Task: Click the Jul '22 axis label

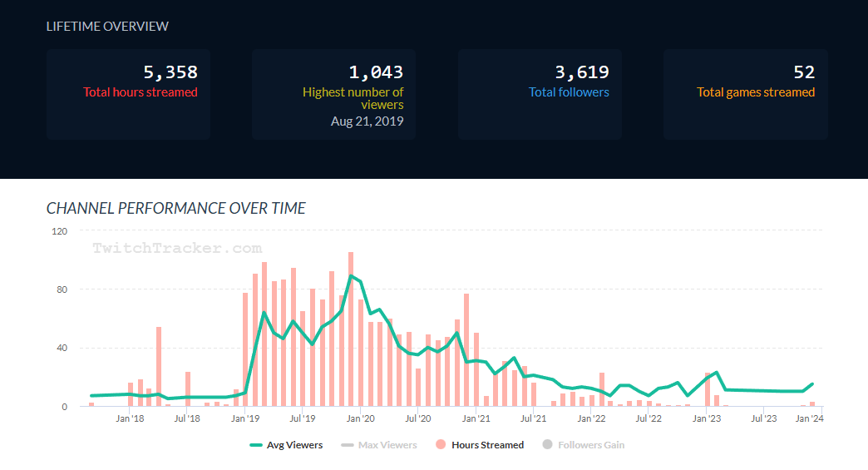Action: click(x=649, y=418)
